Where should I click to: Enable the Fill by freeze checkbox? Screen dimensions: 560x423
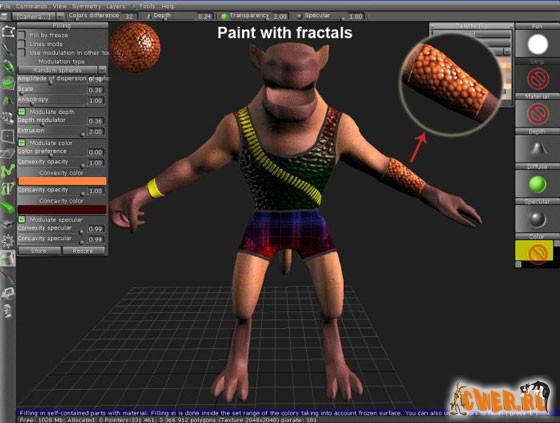click(x=22, y=35)
